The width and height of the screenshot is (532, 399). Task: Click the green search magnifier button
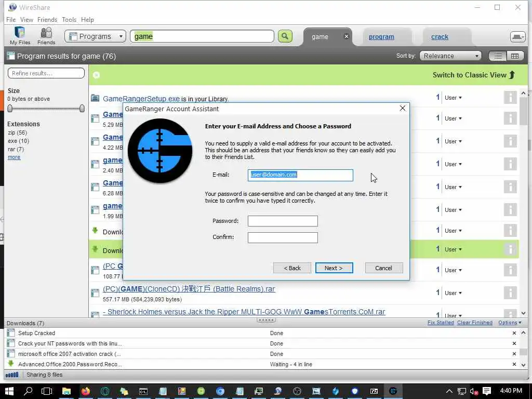(285, 36)
